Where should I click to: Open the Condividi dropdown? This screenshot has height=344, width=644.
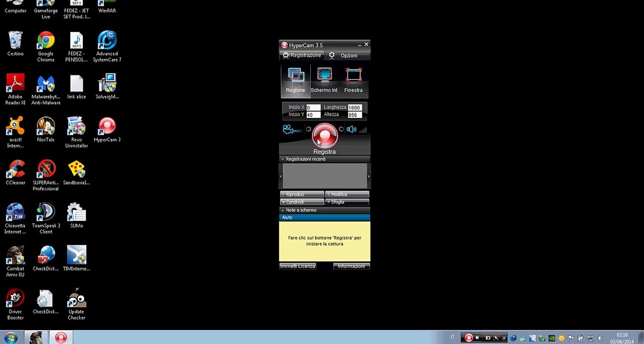point(302,202)
